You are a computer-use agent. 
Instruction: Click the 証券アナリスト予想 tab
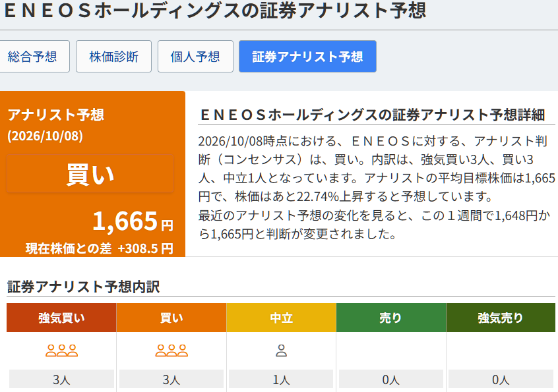coord(307,57)
